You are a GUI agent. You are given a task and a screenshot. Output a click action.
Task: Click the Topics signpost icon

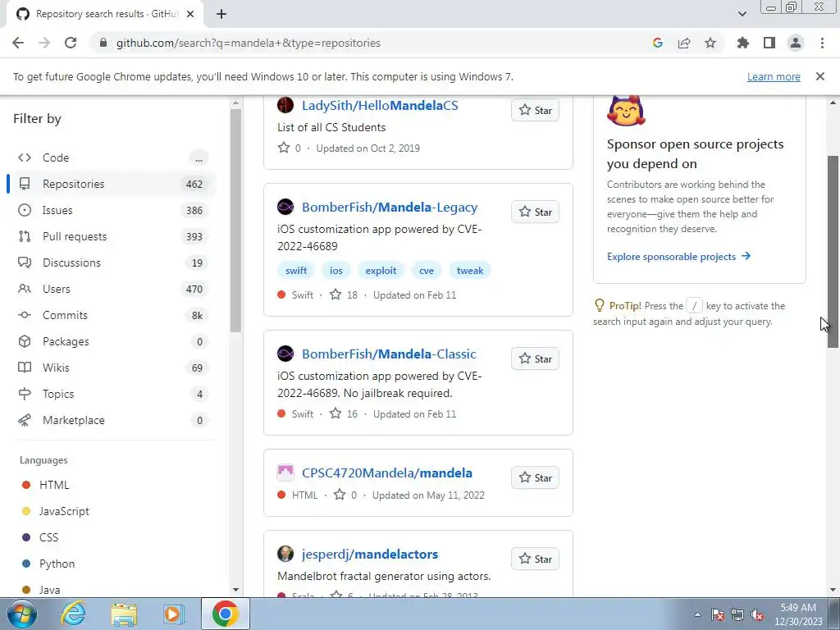pyautogui.click(x=25, y=394)
